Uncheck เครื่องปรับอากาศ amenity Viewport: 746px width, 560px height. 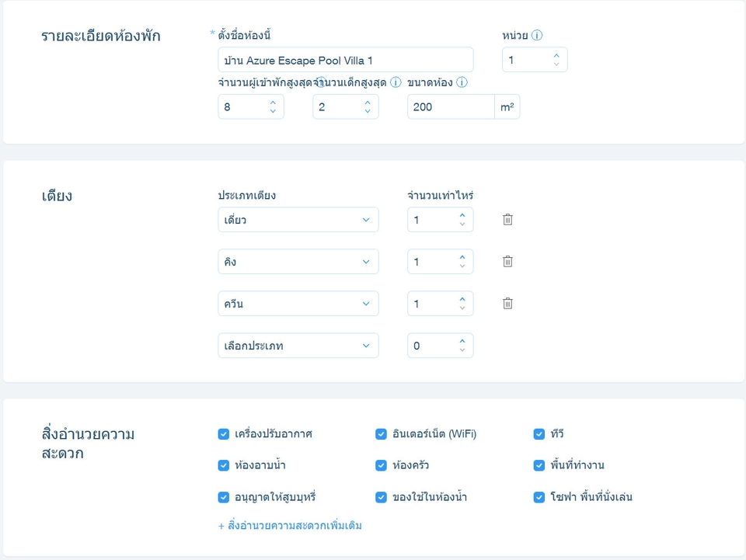[224, 434]
